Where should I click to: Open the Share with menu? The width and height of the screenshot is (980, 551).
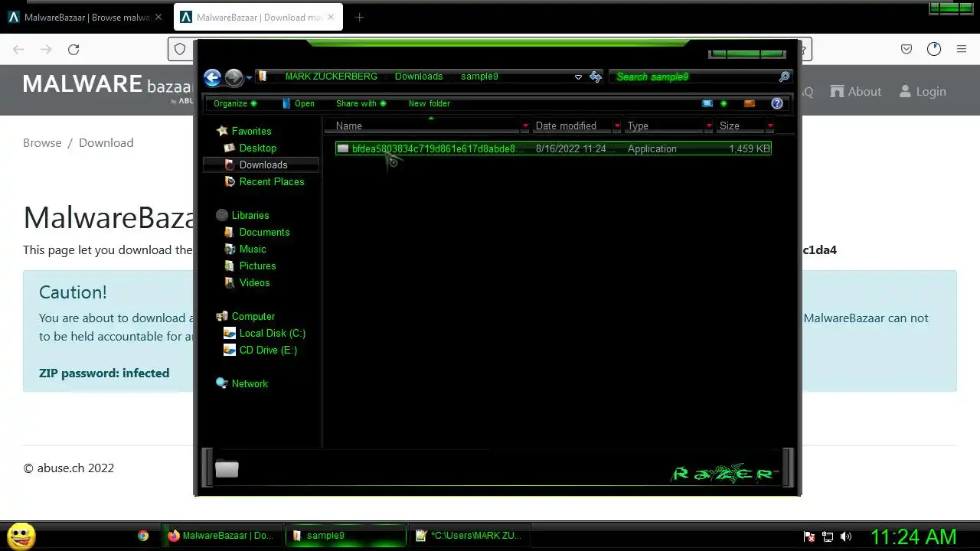click(361, 103)
